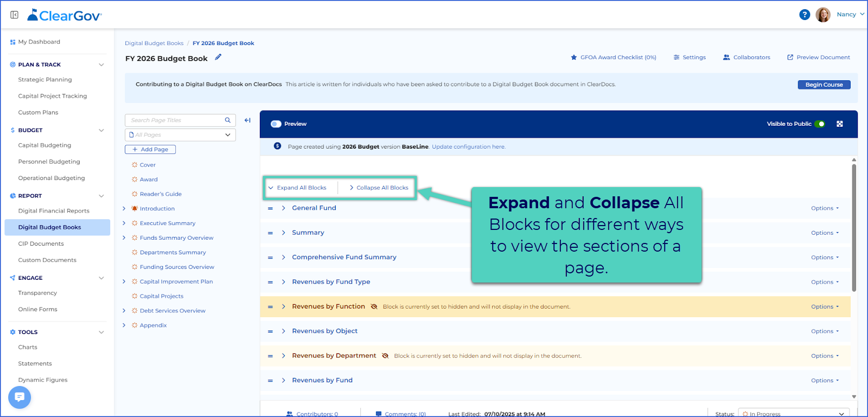Click the search magnifier in Search Page Titles
The image size is (868, 417).
click(x=228, y=120)
